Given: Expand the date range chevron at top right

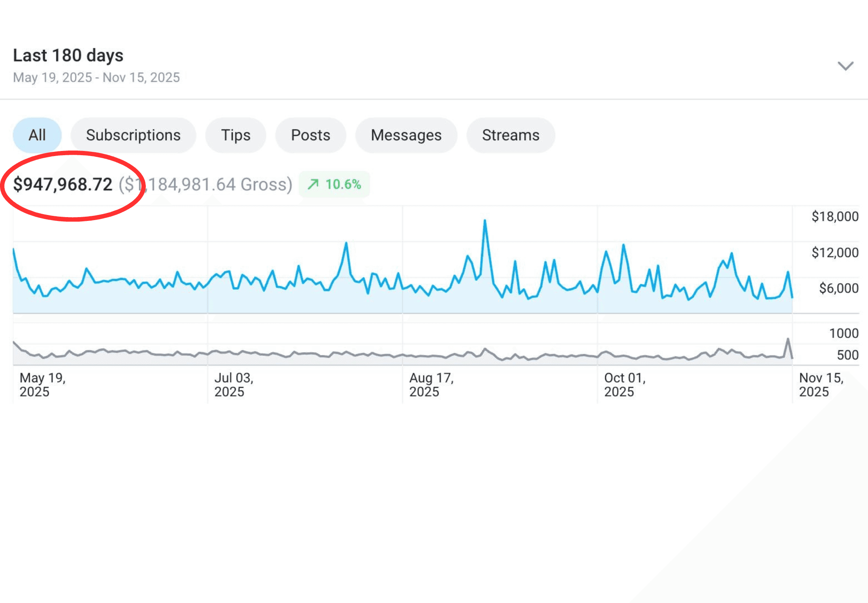Looking at the screenshot, I should coord(845,66).
